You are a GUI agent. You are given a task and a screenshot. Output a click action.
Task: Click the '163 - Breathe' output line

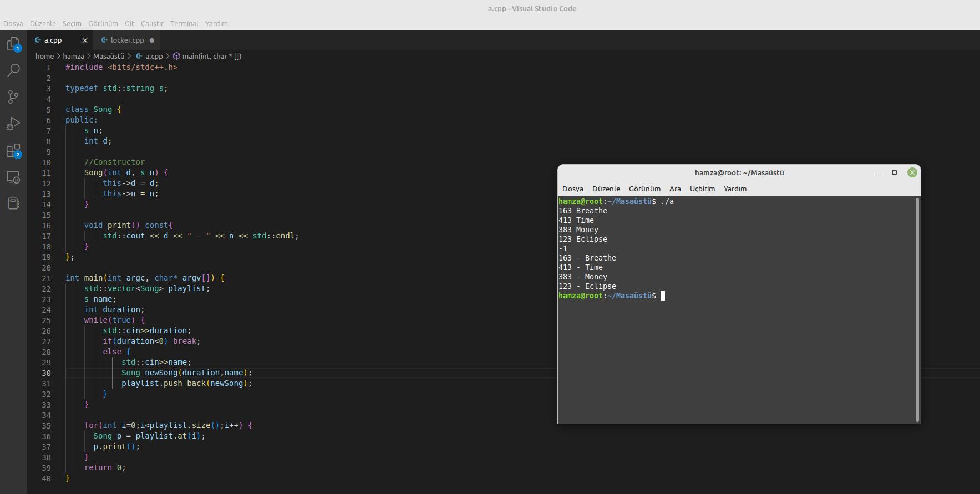click(587, 258)
